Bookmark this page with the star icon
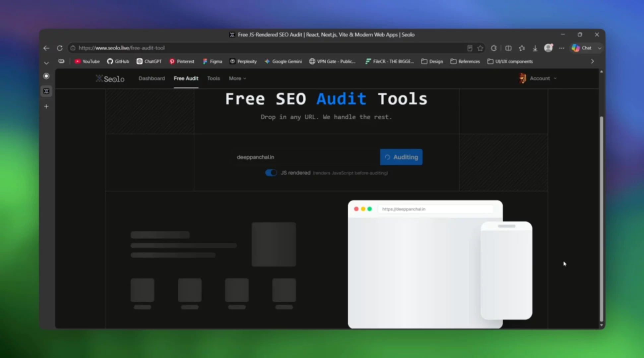The height and width of the screenshot is (358, 644). coord(480,48)
